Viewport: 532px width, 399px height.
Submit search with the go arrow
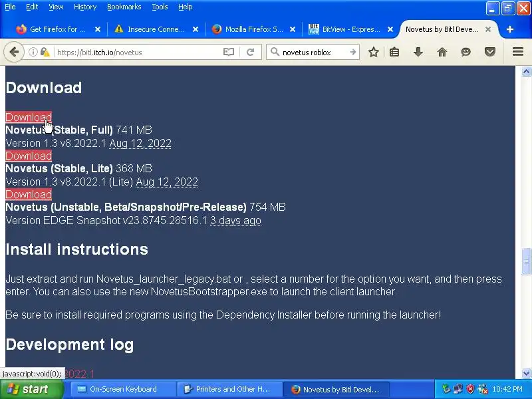(x=353, y=53)
